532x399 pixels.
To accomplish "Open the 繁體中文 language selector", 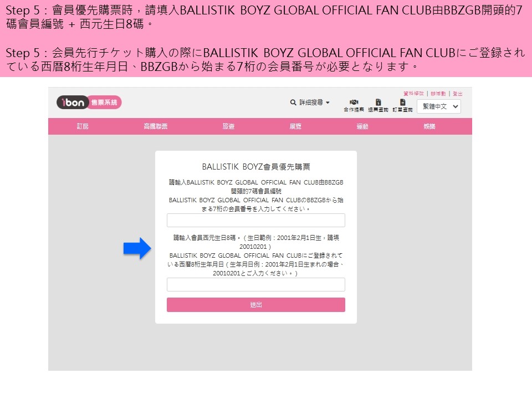I will click(438, 106).
